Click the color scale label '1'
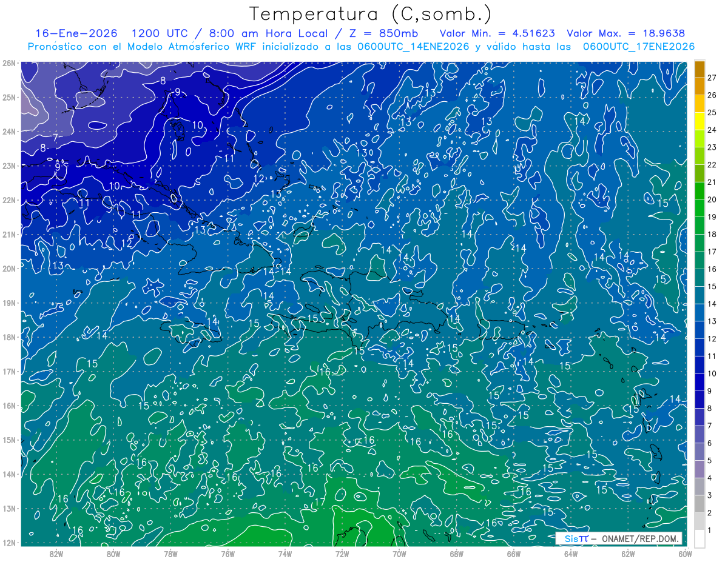728x562 pixels. point(710,530)
